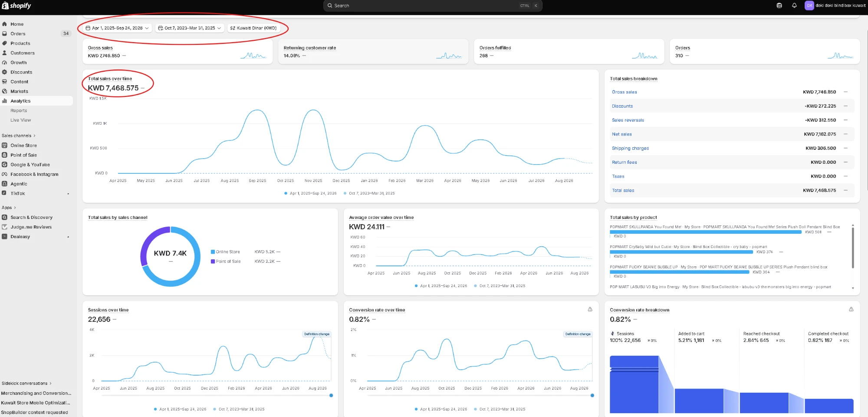Click the Kuwaiti Dinar (KWD) currency button
The height and width of the screenshot is (417, 868).
pos(253,28)
